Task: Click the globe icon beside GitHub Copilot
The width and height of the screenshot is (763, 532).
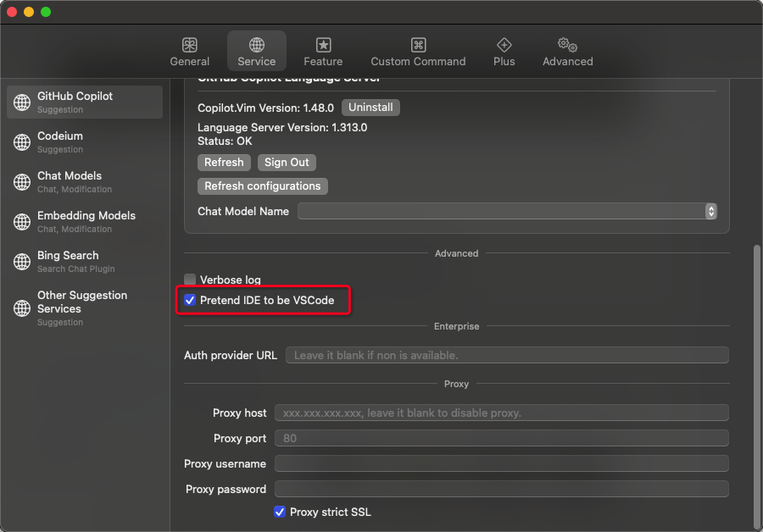Action: [x=22, y=103]
